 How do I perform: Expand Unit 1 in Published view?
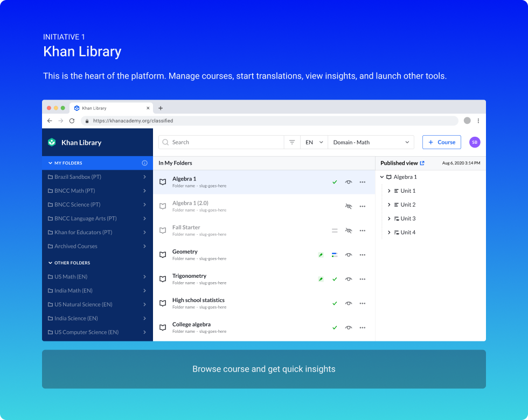(389, 191)
